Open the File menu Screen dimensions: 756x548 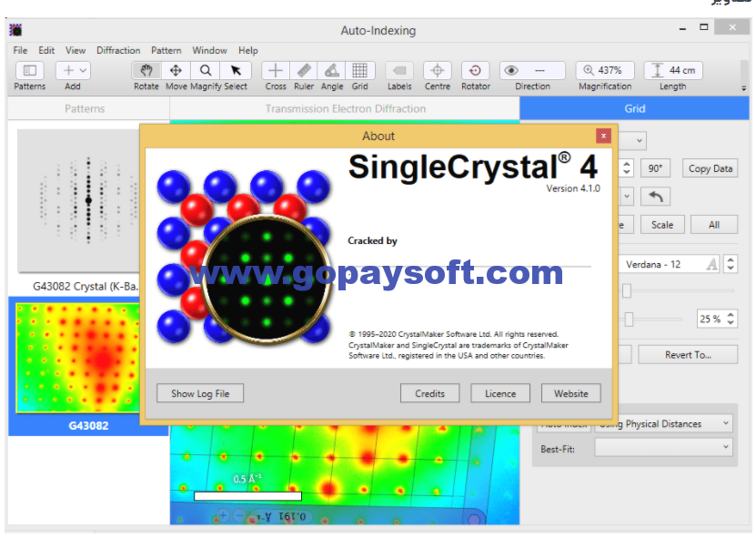pyautogui.click(x=20, y=50)
